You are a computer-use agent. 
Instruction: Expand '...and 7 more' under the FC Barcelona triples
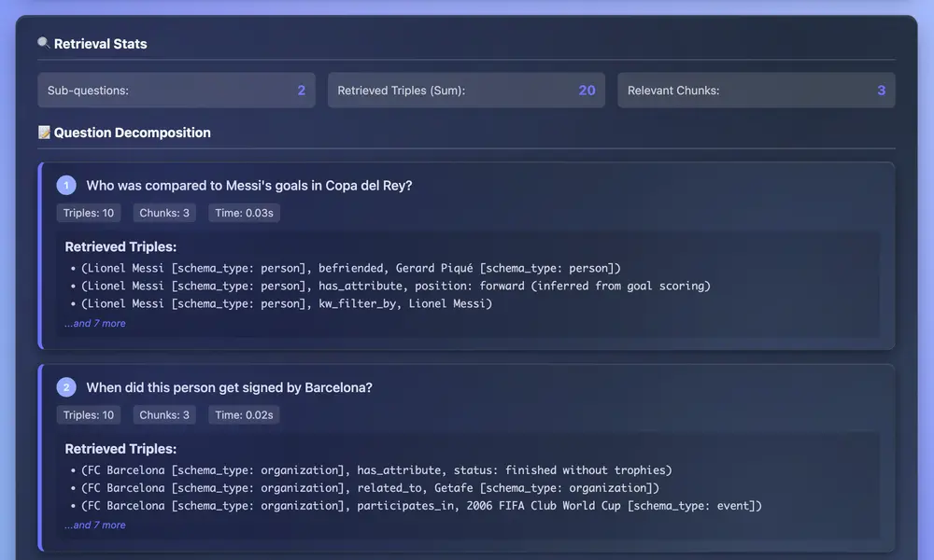[x=94, y=525]
